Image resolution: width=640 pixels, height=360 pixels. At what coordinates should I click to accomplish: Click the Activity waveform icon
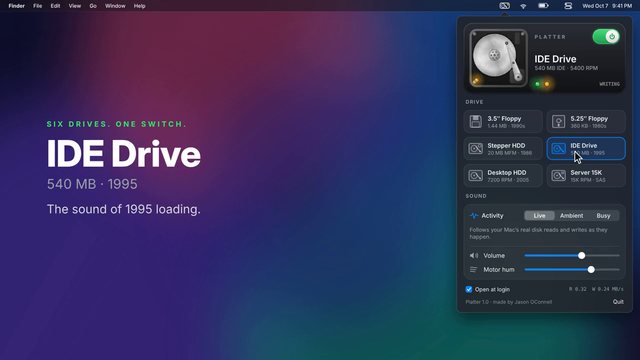pyautogui.click(x=474, y=216)
